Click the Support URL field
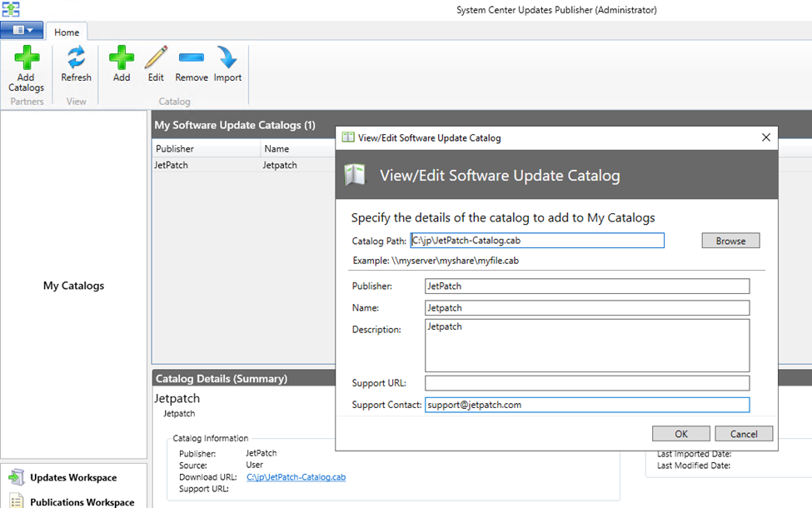Screen dimensions: 812x508 pyautogui.click(x=587, y=383)
